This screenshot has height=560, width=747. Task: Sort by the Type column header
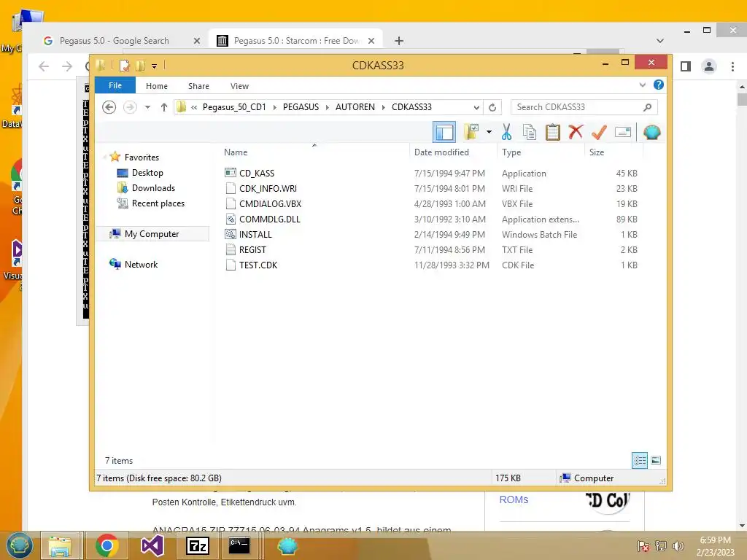point(541,152)
